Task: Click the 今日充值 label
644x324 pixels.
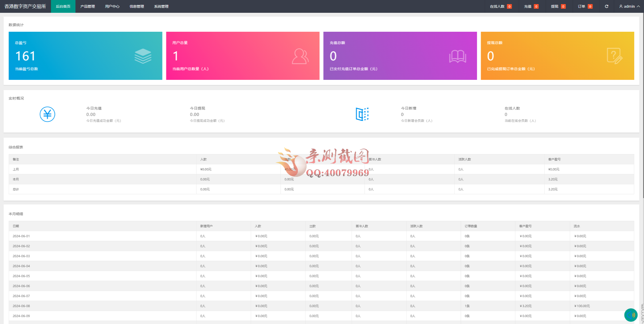Action: point(94,108)
